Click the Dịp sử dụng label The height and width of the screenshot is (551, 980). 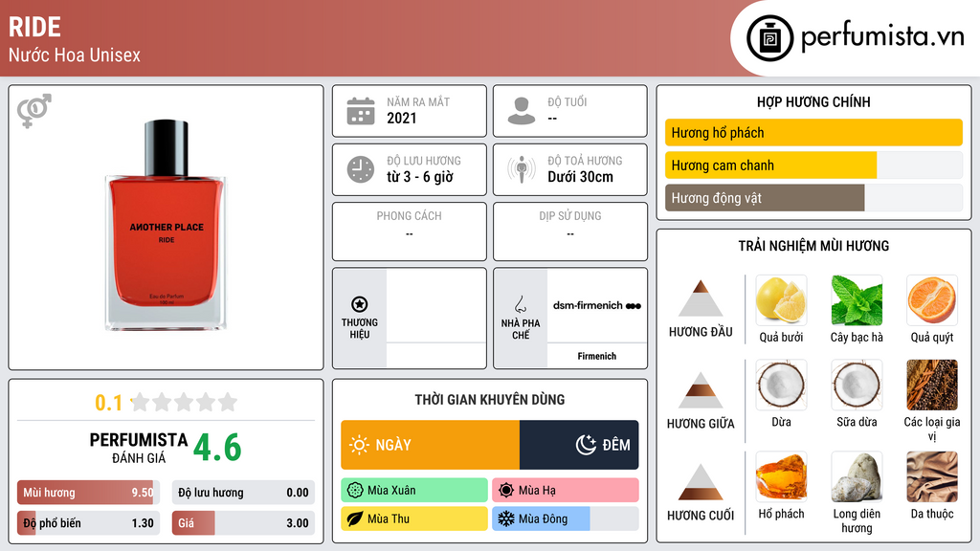coord(570,216)
